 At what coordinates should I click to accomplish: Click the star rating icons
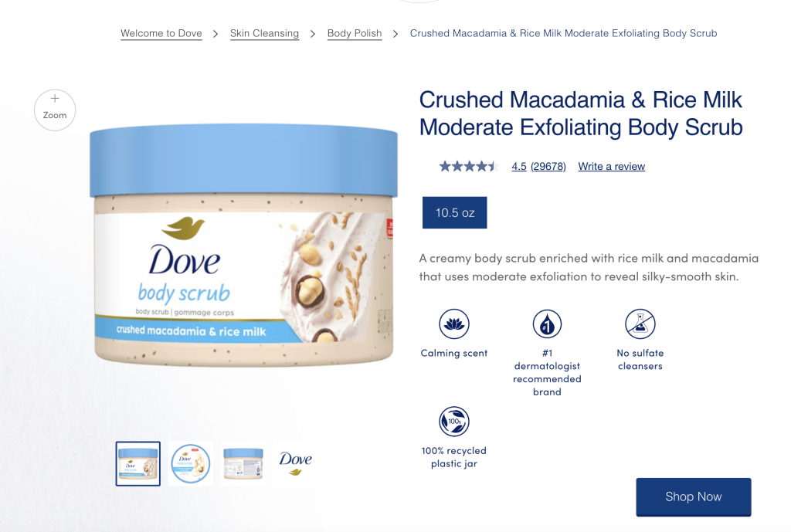(469, 166)
